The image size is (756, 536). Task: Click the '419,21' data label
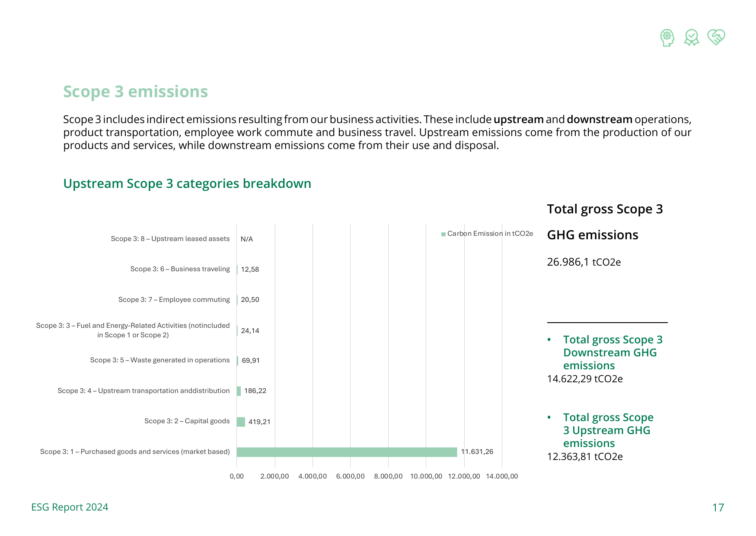click(259, 422)
